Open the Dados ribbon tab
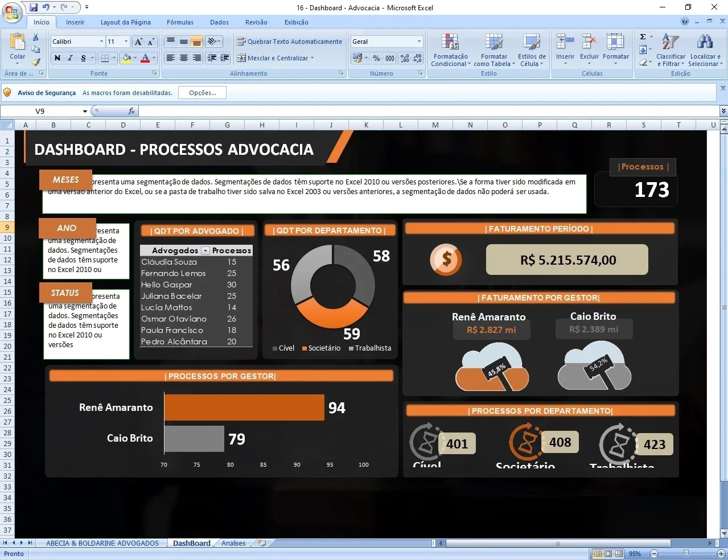This screenshot has width=728, height=560. click(x=219, y=22)
